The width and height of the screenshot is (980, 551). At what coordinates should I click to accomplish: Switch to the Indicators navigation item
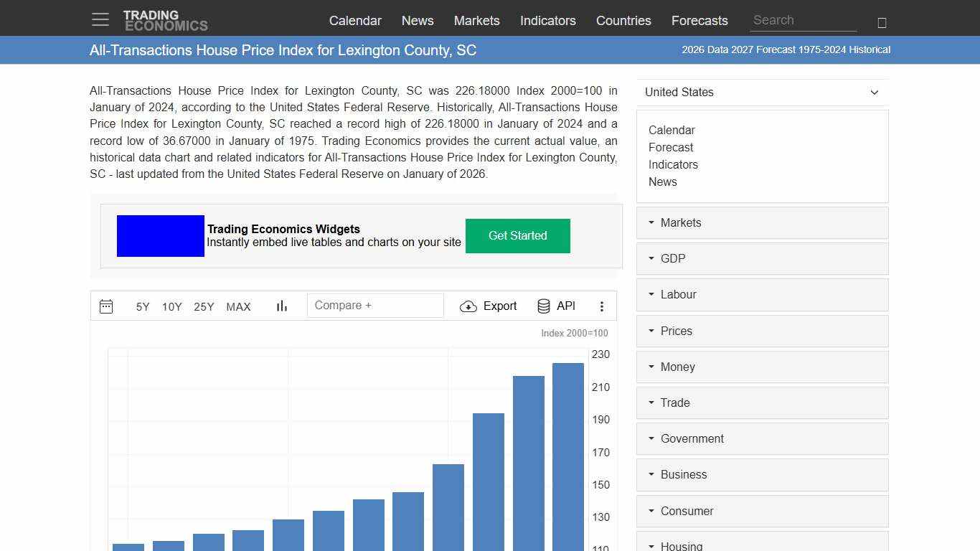point(547,21)
